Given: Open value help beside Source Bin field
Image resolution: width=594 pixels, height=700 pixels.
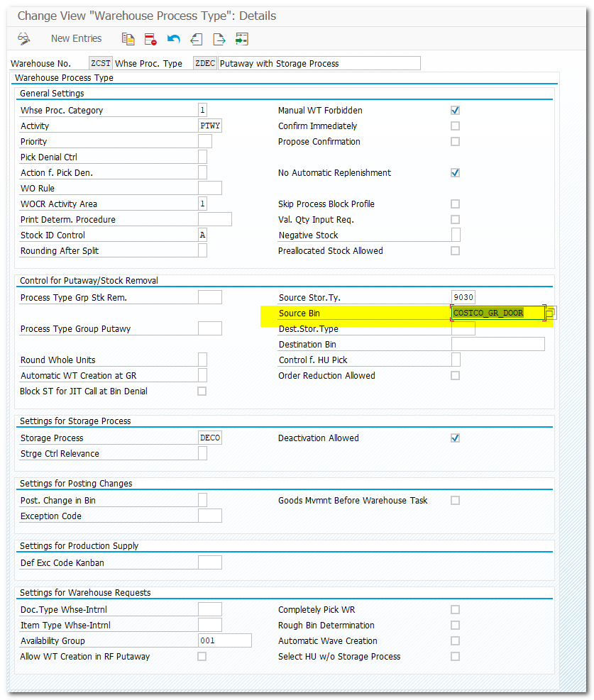Looking at the screenshot, I should coord(551,313).
